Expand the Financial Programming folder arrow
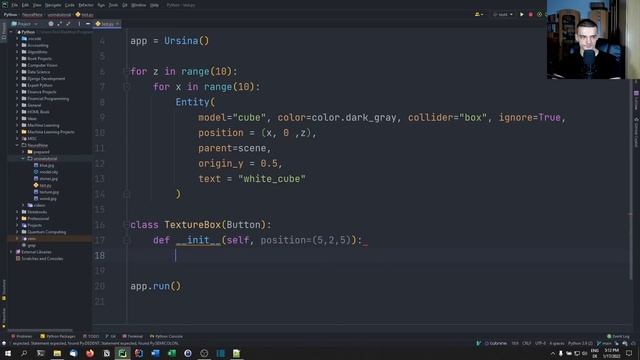The height and width of the screenshot is (360, 640). (17, 99)
